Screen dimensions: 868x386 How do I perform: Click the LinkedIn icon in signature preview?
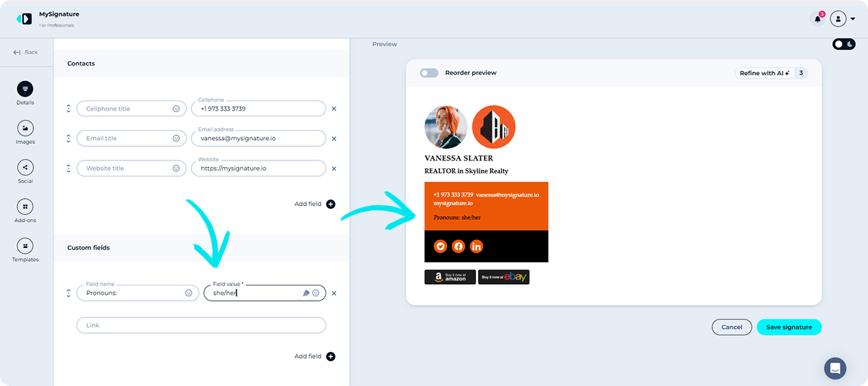[477, 246]
